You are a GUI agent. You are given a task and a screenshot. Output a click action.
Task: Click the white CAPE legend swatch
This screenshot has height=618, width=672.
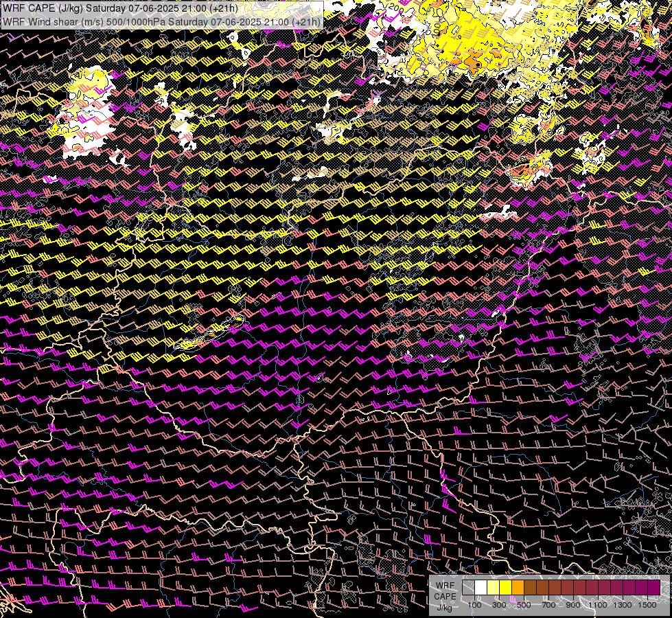click(x=481, y=588)
